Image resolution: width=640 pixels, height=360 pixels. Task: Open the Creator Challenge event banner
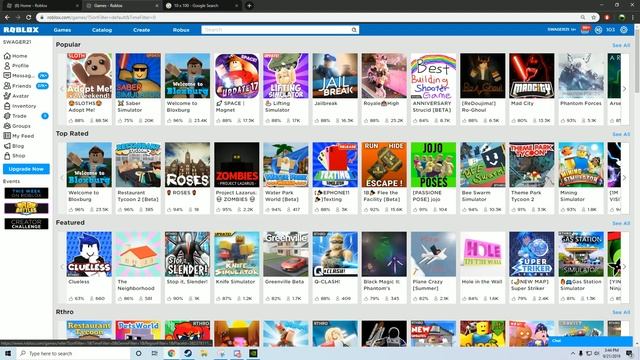coord(26,224)
